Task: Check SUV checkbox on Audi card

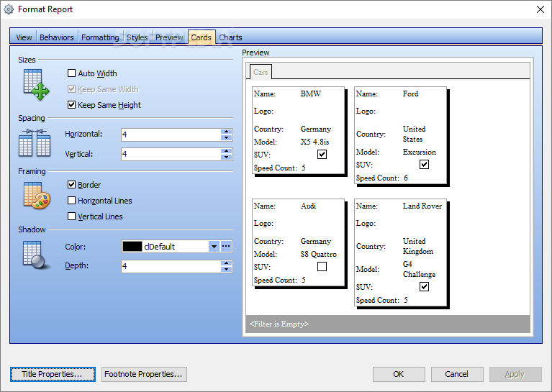Action: (x=322, y=267)
